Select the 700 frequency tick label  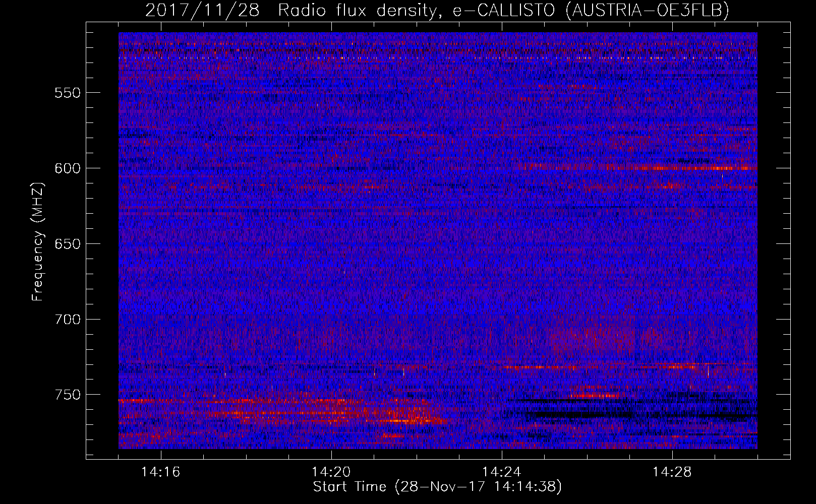[x=68, y=320]
